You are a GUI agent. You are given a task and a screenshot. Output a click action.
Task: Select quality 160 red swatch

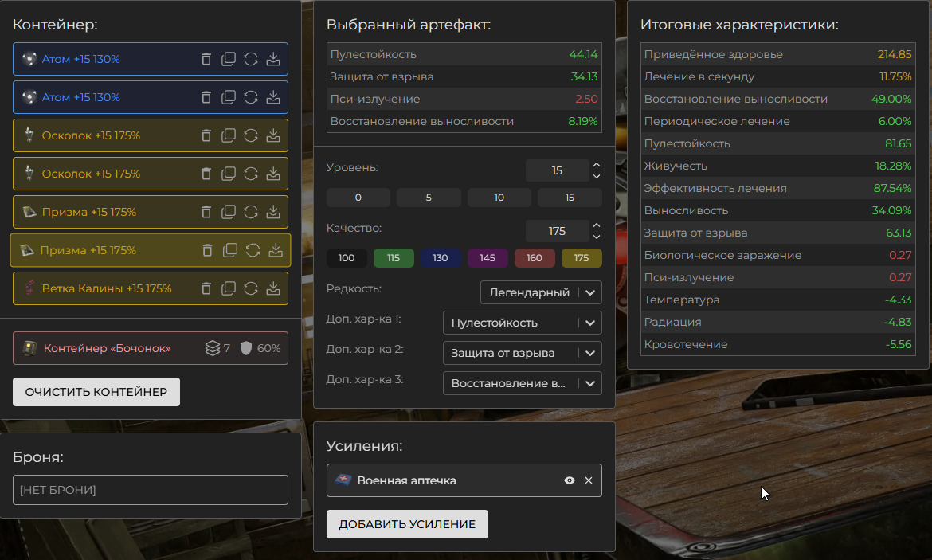tap(535, 258)
